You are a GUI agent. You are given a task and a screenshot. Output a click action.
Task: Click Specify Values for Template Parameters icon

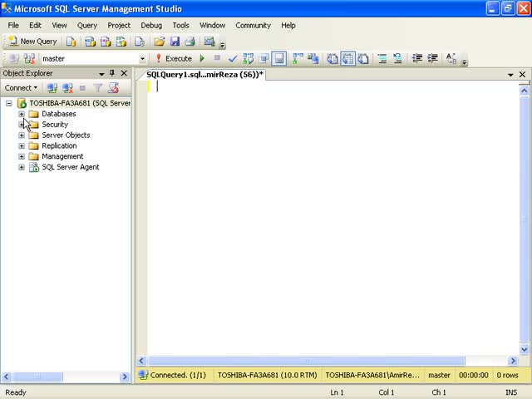tap(451, 59)
